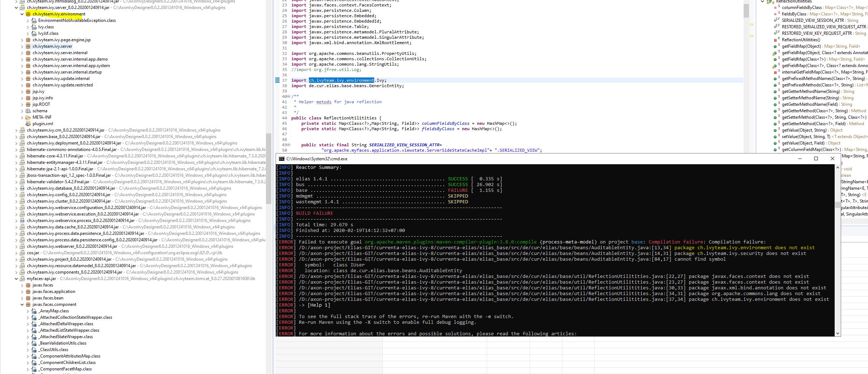Expand the javax.faces.application package
Screen dimensions: 868x374
tap(22, 292)
